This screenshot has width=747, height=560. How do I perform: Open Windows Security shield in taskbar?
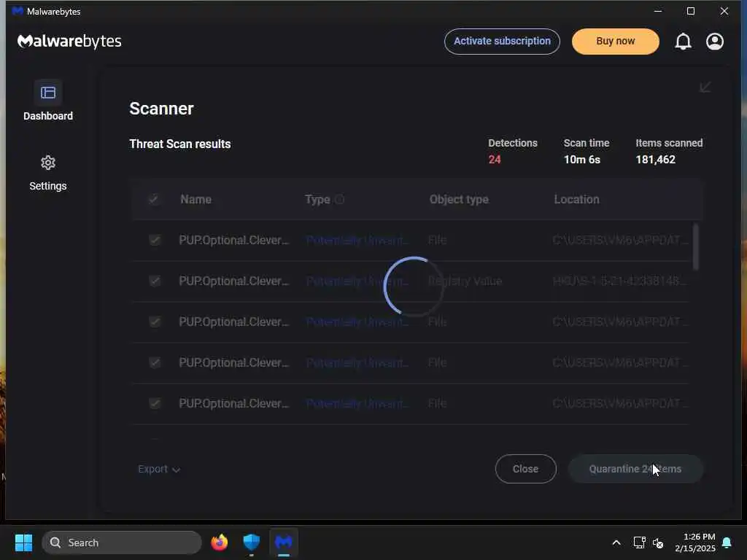pyautogui.click(x=251, y=542)
